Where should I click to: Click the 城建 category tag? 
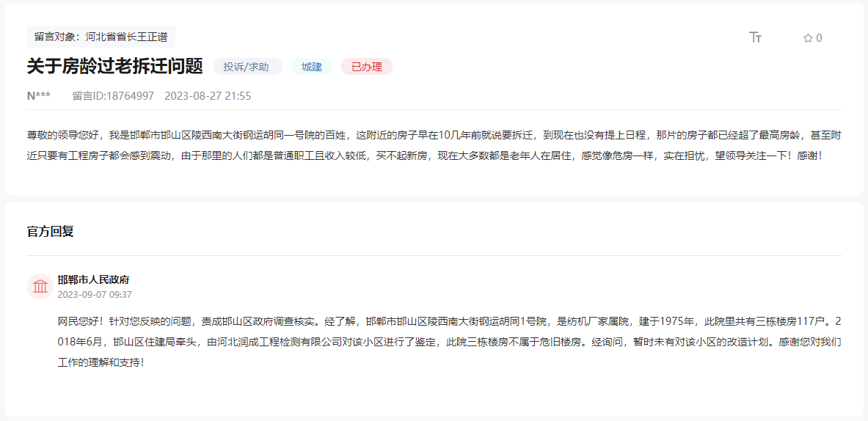coord(312,67)
